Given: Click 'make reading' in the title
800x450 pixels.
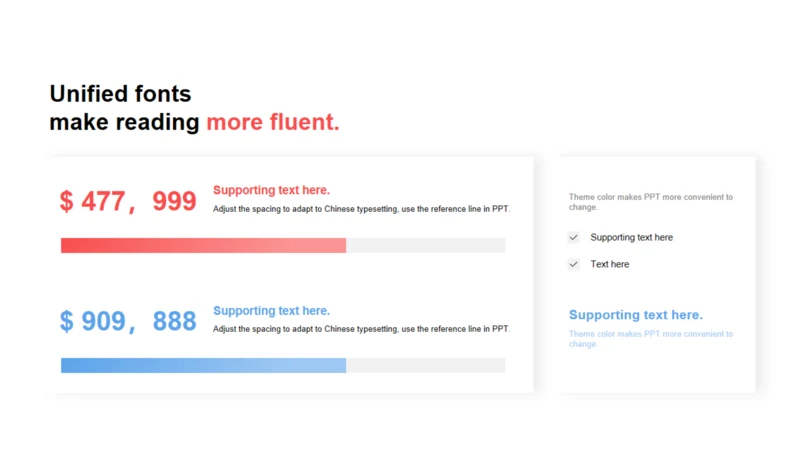Looking at the screenshot, I should [x=124, y=122].
